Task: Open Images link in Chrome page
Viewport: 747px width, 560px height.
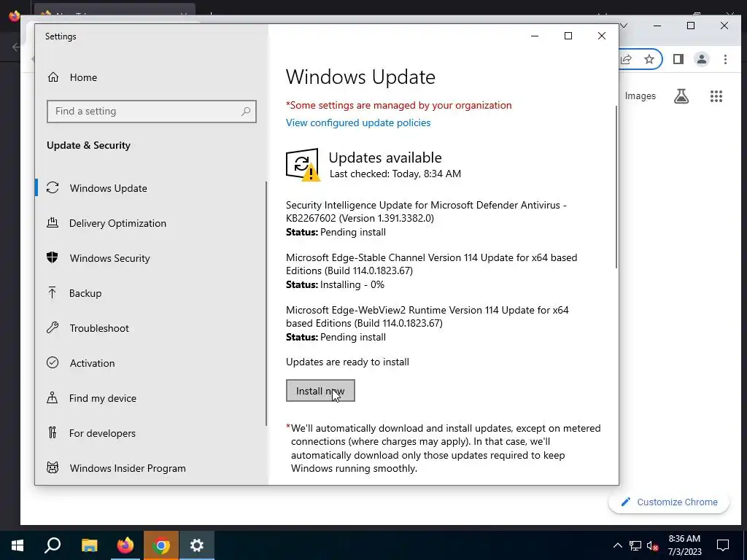Action: (640, 96)
